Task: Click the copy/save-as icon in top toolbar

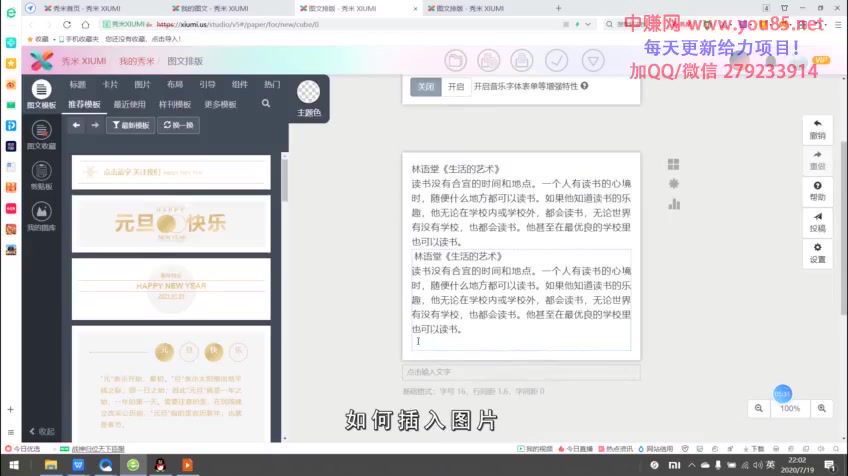Action: click(488, 60)
